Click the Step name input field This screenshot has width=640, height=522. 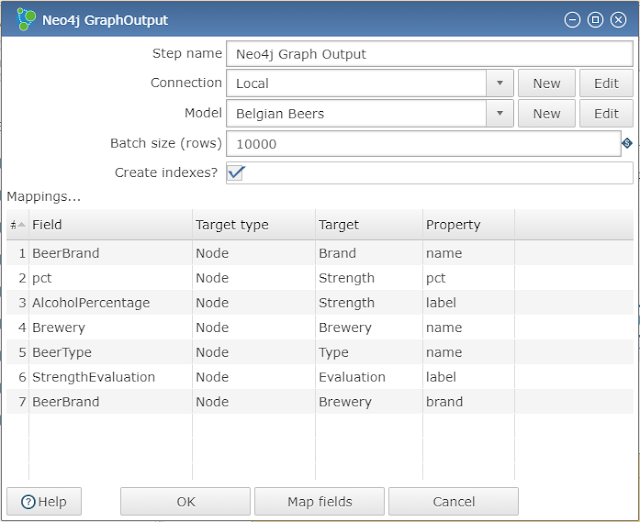click(x=429, y=54)
